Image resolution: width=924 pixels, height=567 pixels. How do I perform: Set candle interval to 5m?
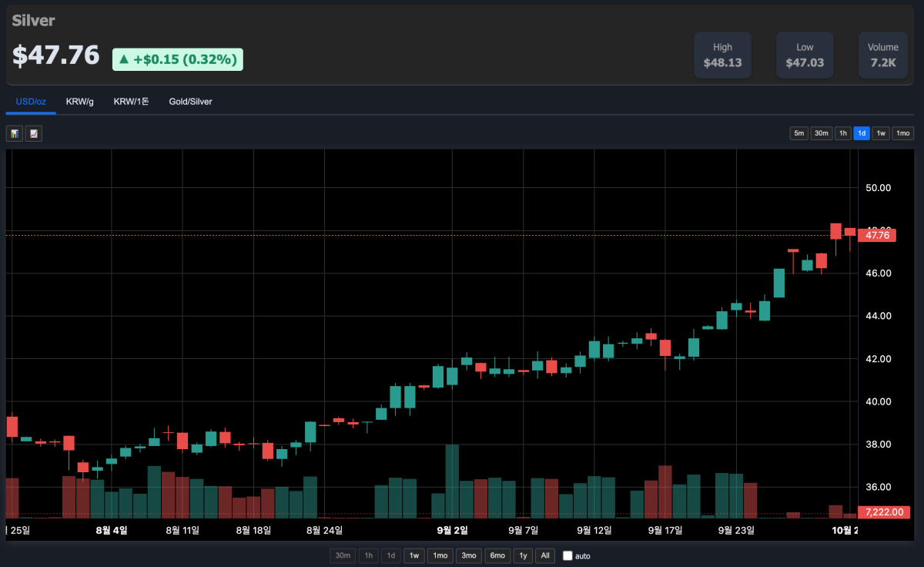799,133
